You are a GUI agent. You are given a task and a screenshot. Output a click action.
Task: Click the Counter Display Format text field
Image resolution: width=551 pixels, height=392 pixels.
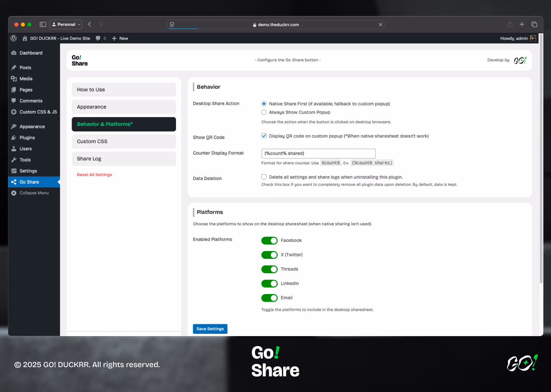(x=318, y=154)
